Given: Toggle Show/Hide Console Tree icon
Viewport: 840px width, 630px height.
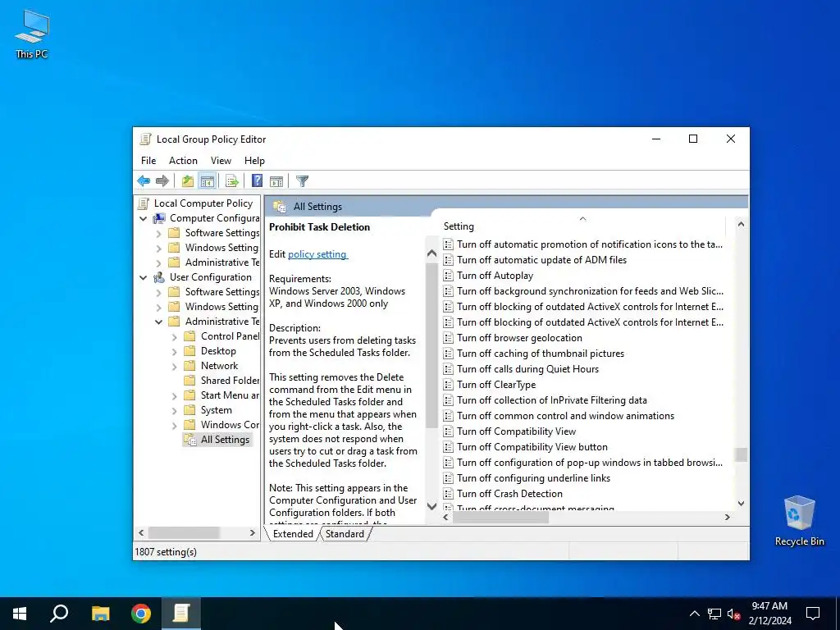Looking at the screenshot, I should (207, 181).
